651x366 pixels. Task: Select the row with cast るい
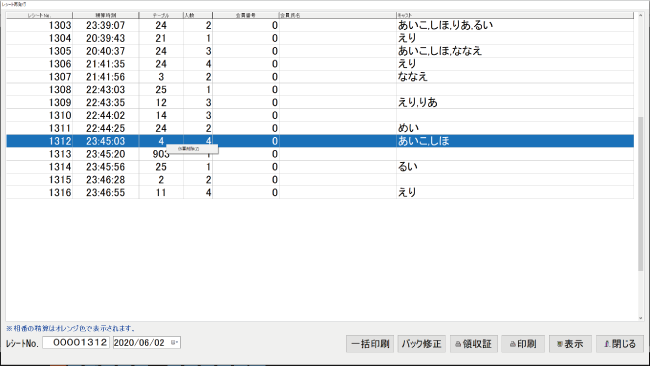point(320,167)
